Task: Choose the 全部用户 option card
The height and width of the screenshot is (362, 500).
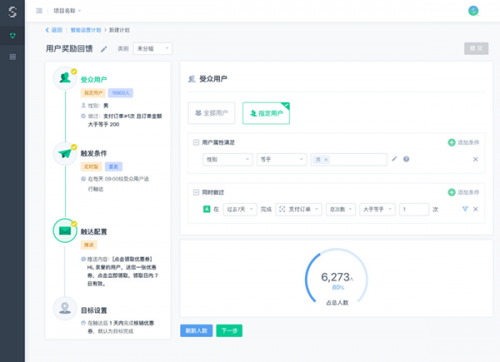Action: tap(211, 113)
